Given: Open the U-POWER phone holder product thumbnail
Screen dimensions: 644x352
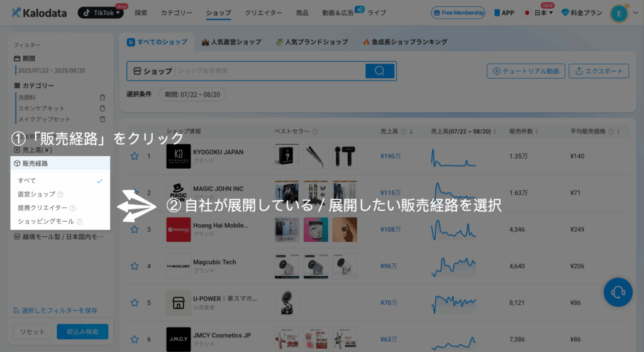Looking at the screenshot, I should tap(287, 303).
